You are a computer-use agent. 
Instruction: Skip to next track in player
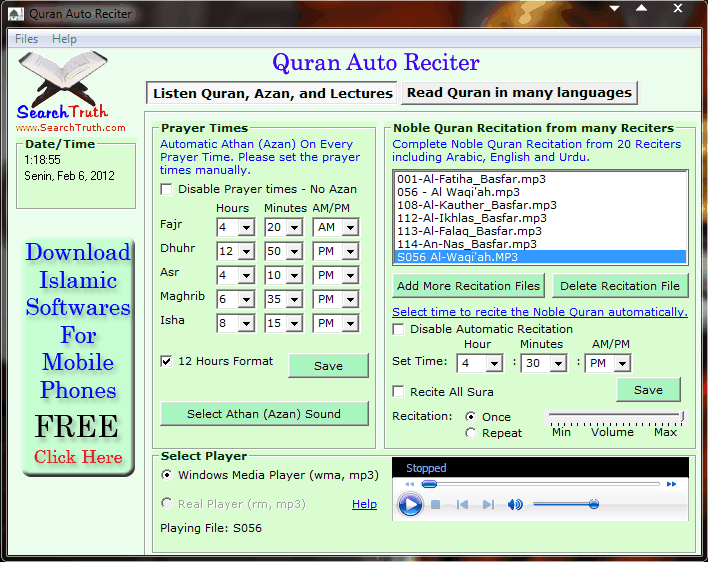(488, 504)
